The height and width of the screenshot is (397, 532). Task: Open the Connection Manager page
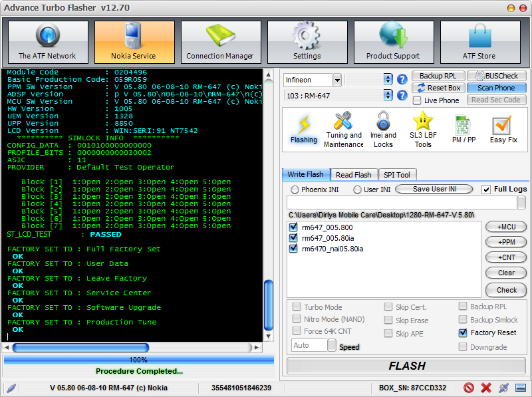221,42
